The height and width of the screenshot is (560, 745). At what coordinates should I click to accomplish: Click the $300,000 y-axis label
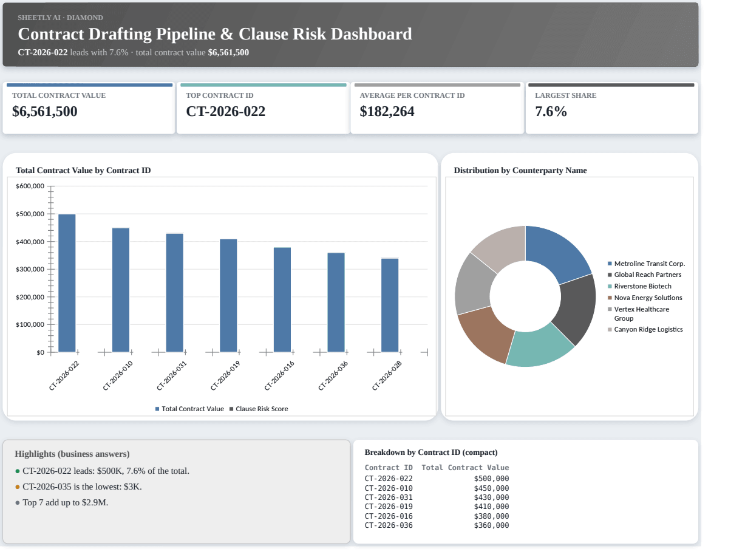click(30, 269)
